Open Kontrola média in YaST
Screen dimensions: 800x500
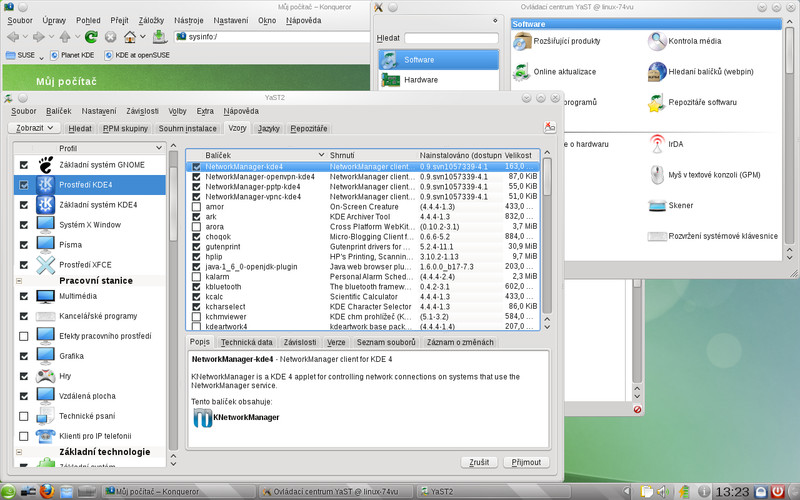pyautogui.click(x=685, y=41)
